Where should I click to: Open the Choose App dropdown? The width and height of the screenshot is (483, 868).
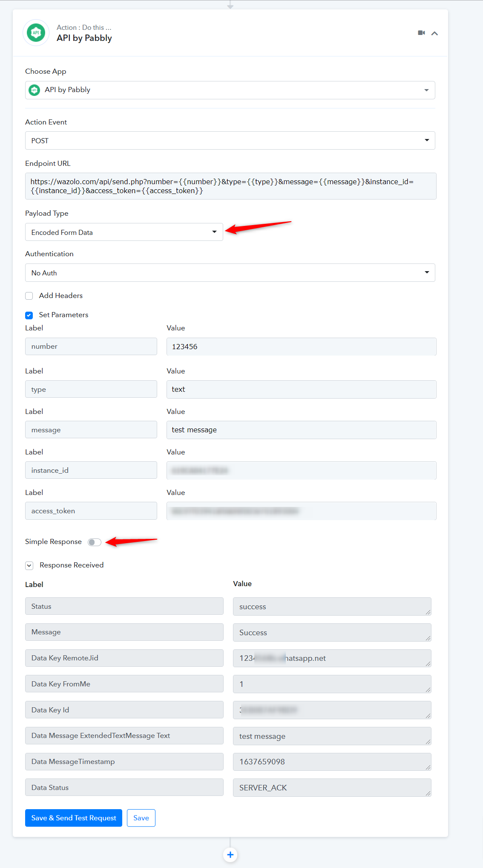[230, 90]
